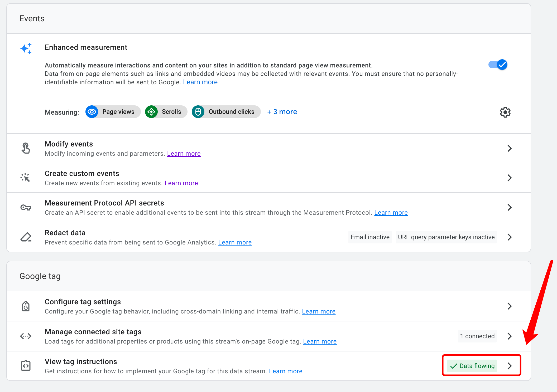Screen dimensions: 557x392
Task: Open Learn more for Measurement Protocol
Action: pos(391,213)
